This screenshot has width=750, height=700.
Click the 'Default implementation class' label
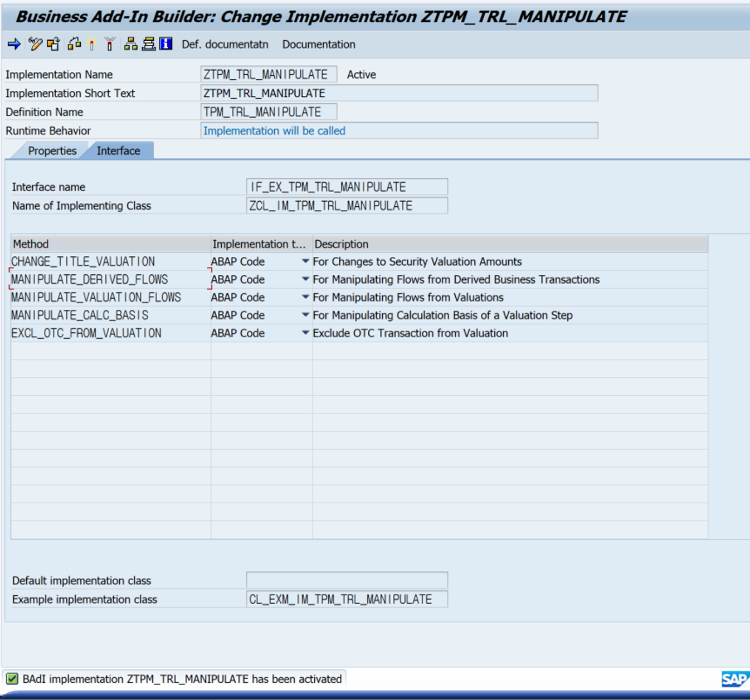[x=81, y=581]
